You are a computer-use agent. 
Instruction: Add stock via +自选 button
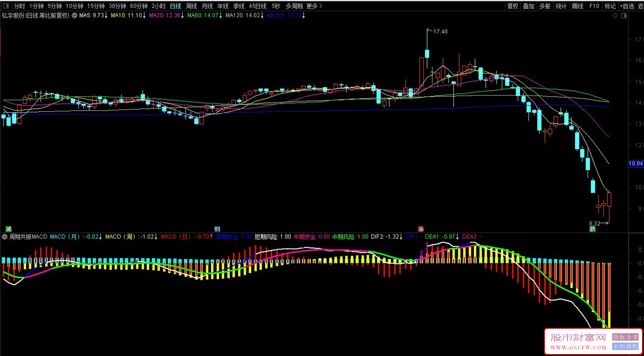click(627, 6)
